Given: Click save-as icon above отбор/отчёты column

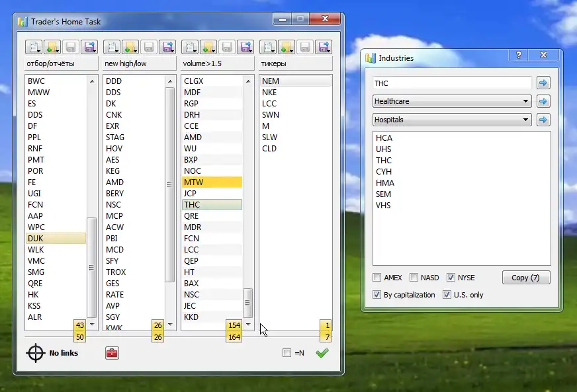Looking at the screenshot, I should pyautogui.click(x=89, y=47).
